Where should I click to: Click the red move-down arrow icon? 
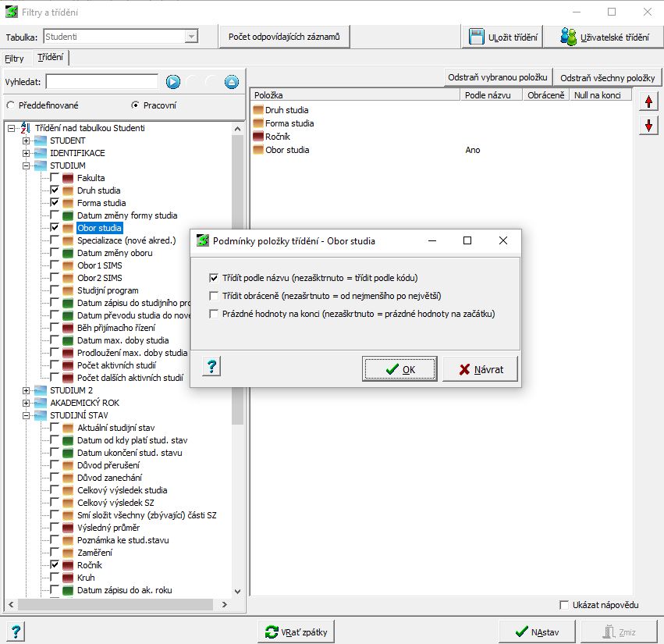[x=648, y=126]
